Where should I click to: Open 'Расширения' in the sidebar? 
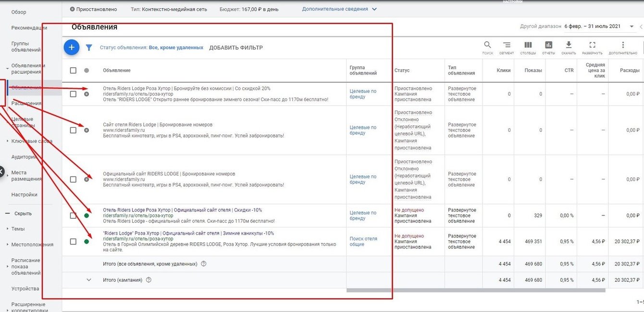pos(26,103)
